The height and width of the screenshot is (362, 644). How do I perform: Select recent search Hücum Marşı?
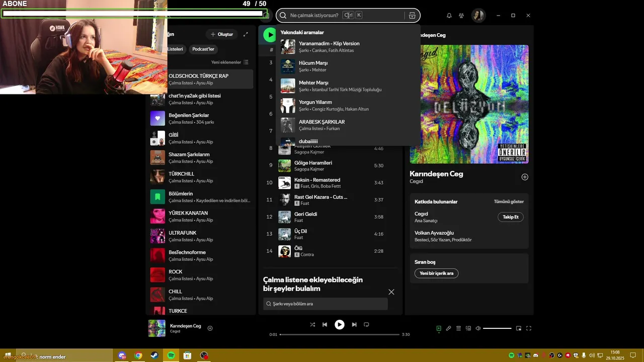[x=348, y=66]
